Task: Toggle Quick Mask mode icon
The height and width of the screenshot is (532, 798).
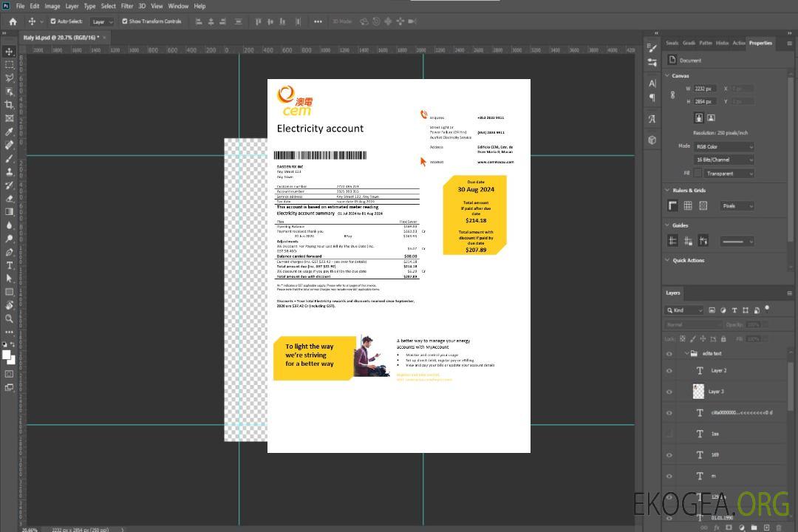Action: (x=9, y=374)
